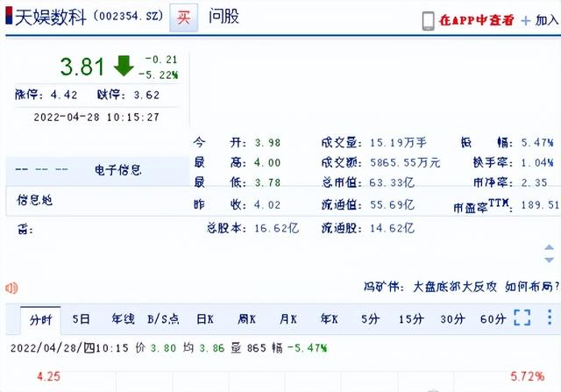Click 今开 value 3.98
This screenshot has width=561, height=392.
pos(267,143)
